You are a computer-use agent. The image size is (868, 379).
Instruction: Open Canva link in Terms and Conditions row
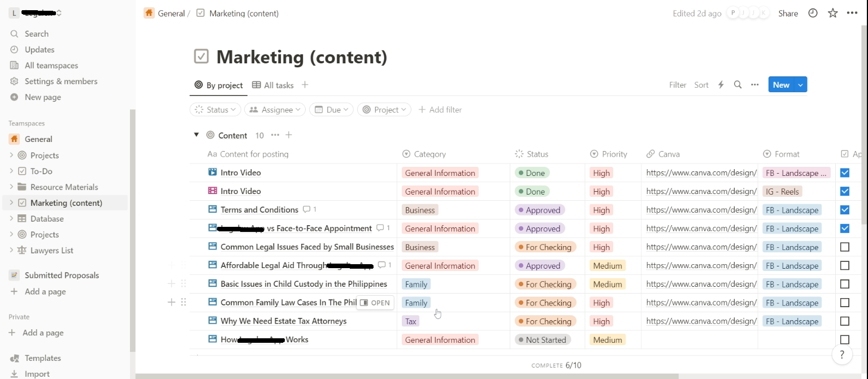click(x=701, y=210)
